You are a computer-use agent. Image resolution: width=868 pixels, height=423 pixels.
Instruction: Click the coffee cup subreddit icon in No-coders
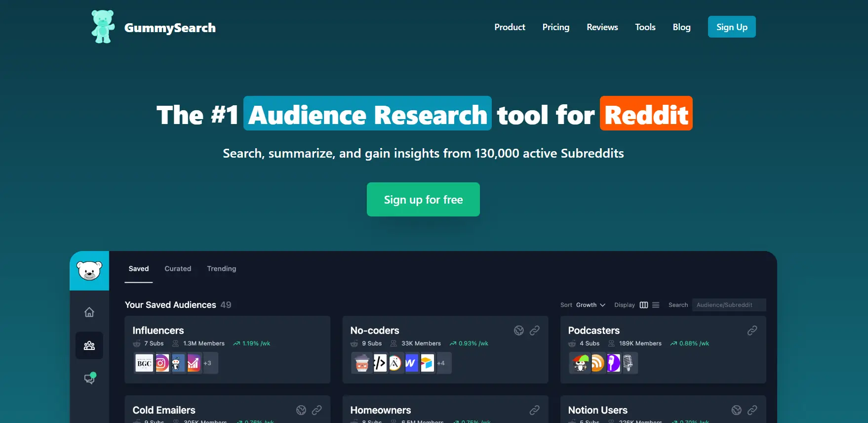pos(362,363)
